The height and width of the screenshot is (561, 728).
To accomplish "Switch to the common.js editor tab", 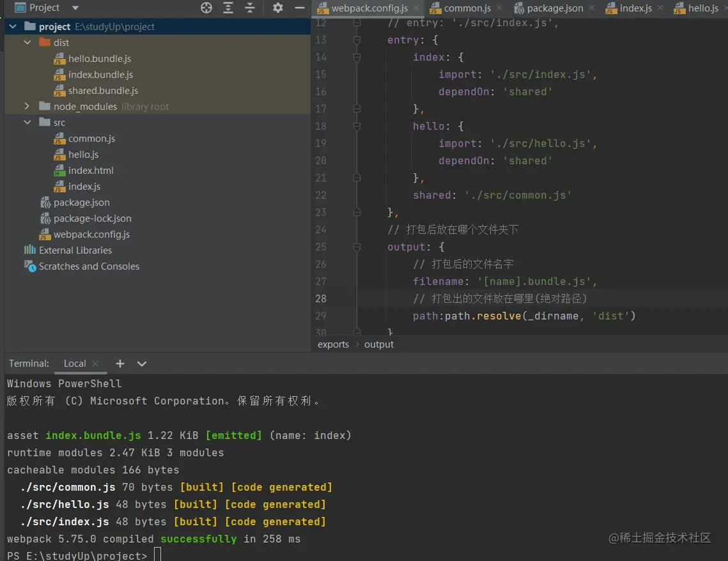I will tap(467, 8).
